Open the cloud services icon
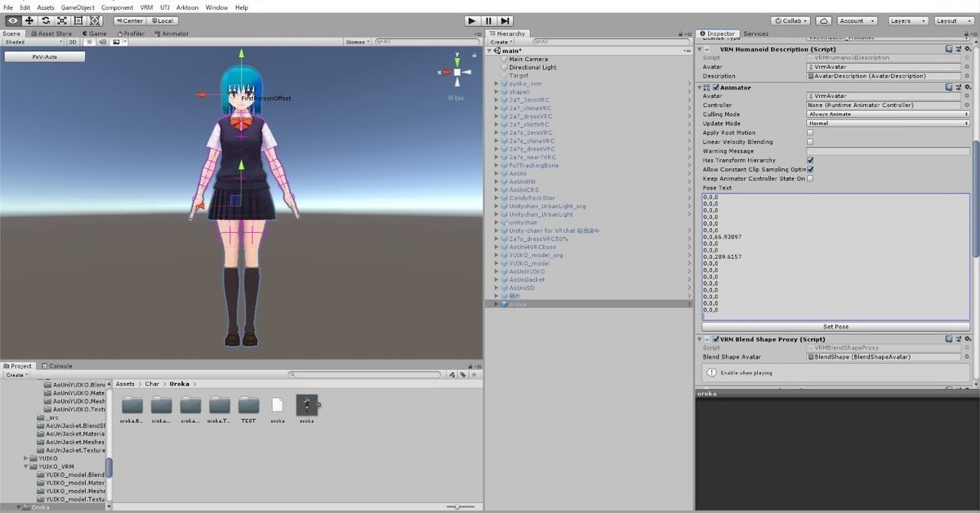The image size is (980, 513). (824, 20)
